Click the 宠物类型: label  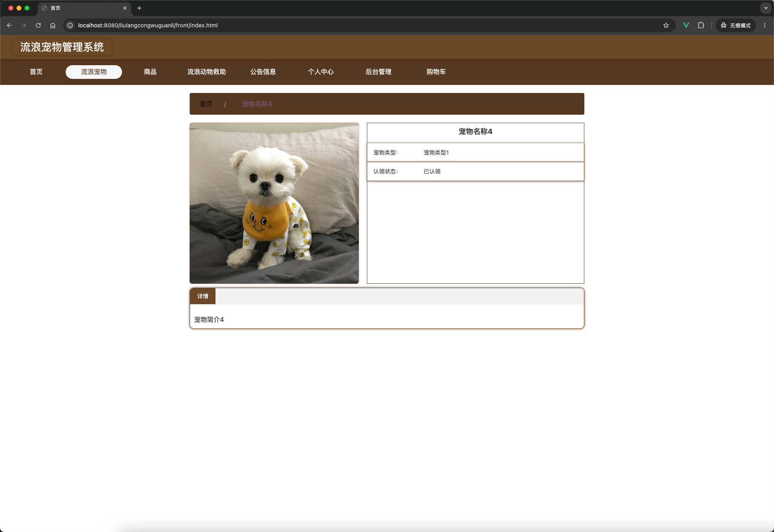tap(385, 153)
